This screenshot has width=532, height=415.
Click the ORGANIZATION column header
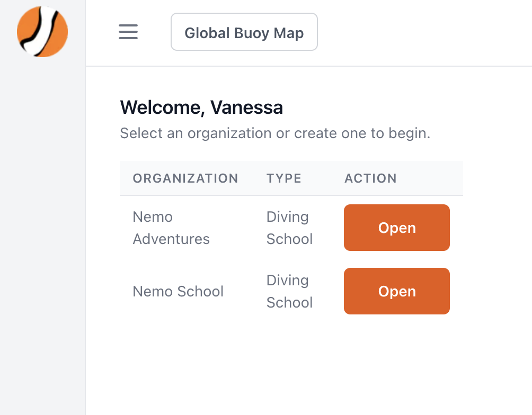[185, 178]
